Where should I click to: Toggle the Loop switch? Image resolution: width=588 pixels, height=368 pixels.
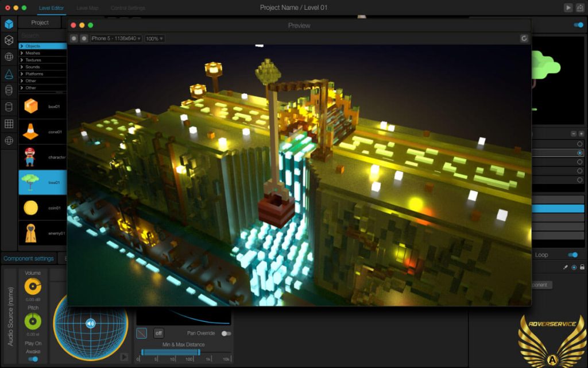point(572,255)
